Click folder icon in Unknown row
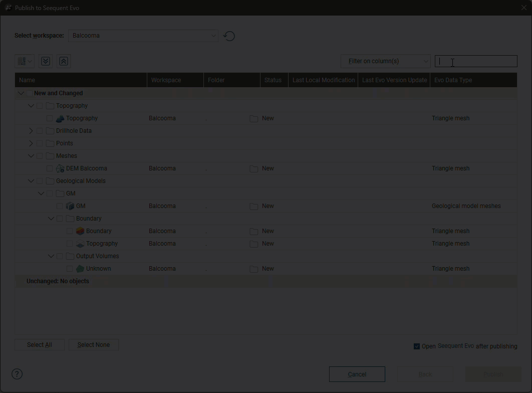 tap(254, 269)
